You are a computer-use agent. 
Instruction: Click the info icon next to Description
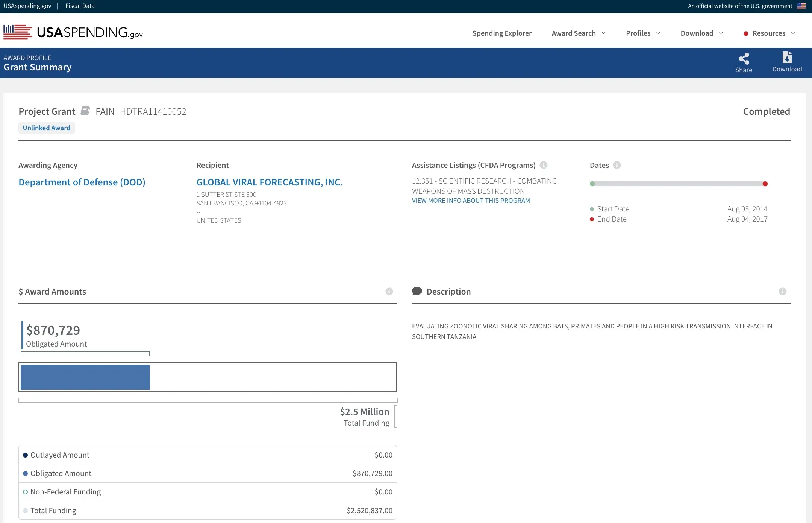(x=782, y=291)
